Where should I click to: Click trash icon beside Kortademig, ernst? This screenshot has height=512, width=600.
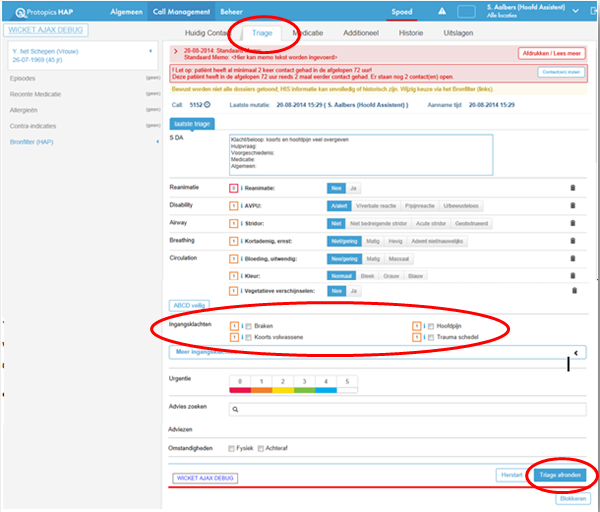pyautogui.click(x=573, y=242)
